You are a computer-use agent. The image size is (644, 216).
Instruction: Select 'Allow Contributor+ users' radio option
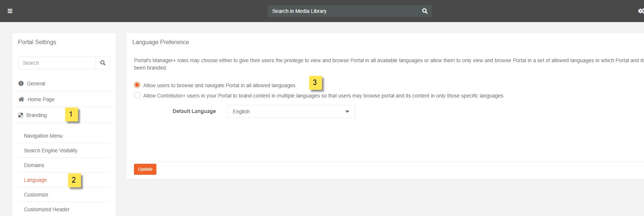tap(137, 95)
